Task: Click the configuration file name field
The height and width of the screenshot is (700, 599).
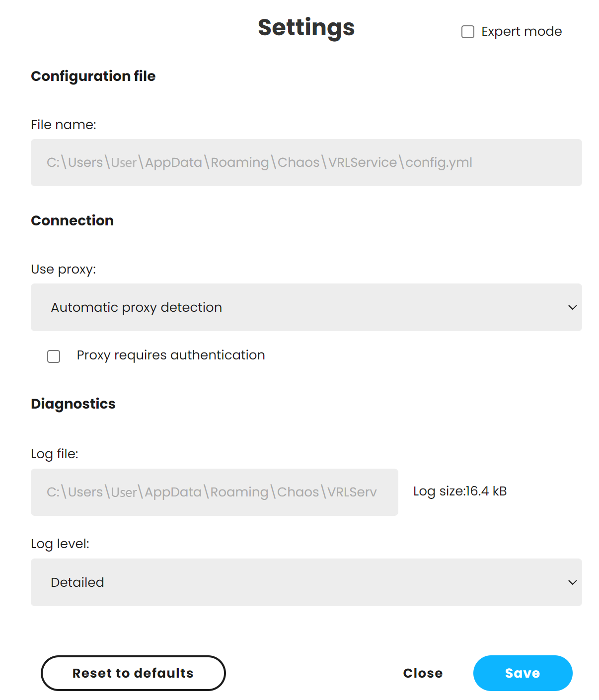Action: [306, 162]
